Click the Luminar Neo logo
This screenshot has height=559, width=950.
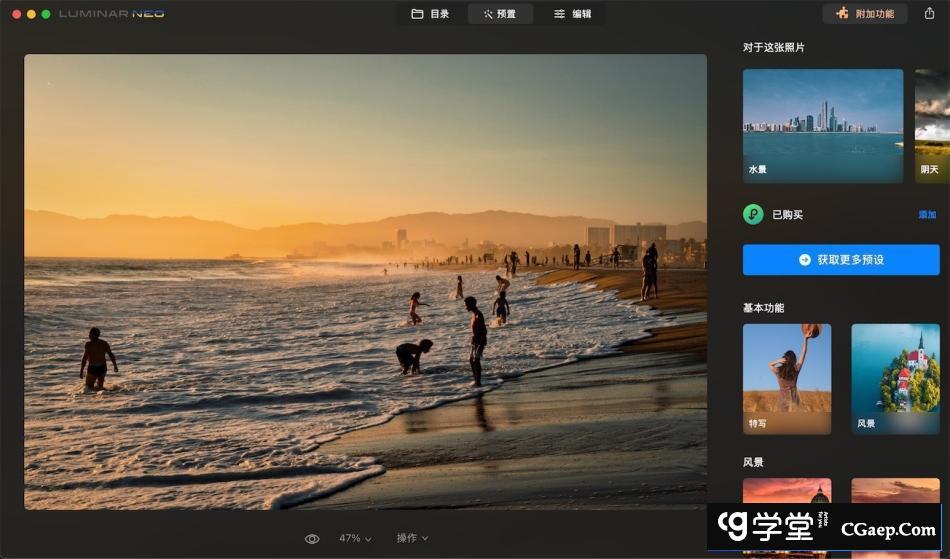111,14
